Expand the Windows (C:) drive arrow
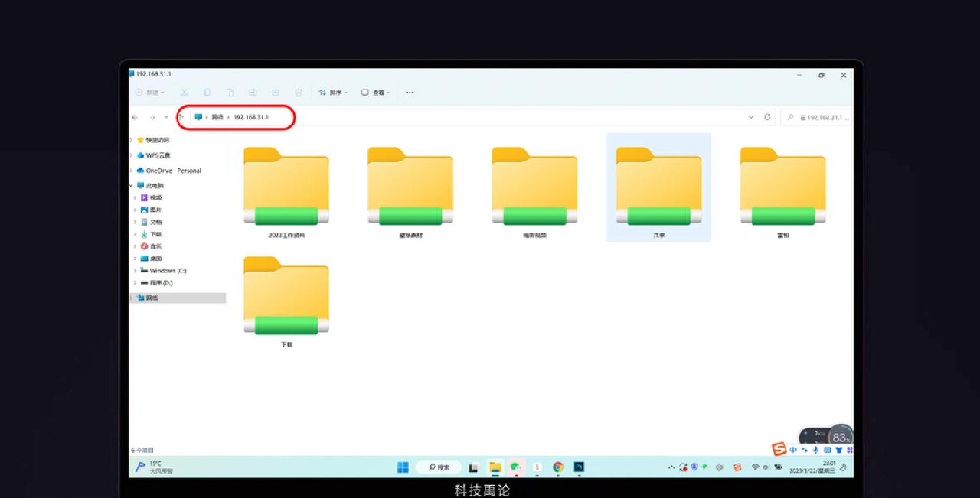Image resolution: width=980 pixels, height=498 pixels. (135, 271)
